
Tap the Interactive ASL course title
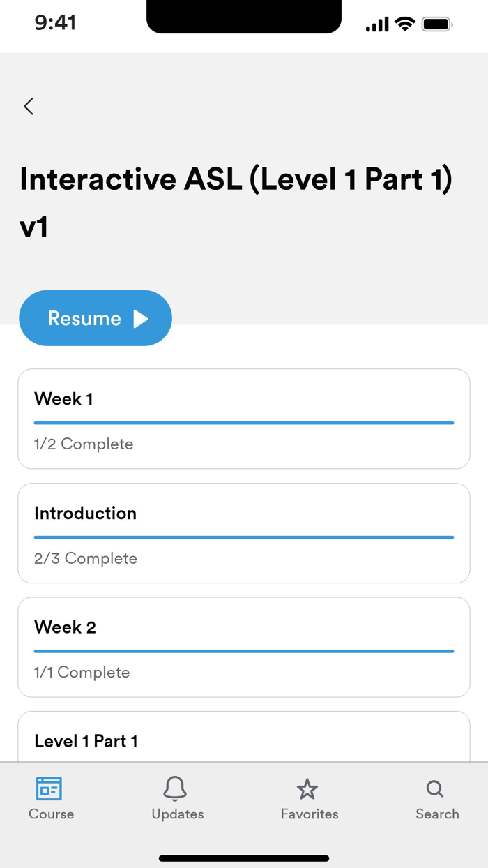(236, 202)
